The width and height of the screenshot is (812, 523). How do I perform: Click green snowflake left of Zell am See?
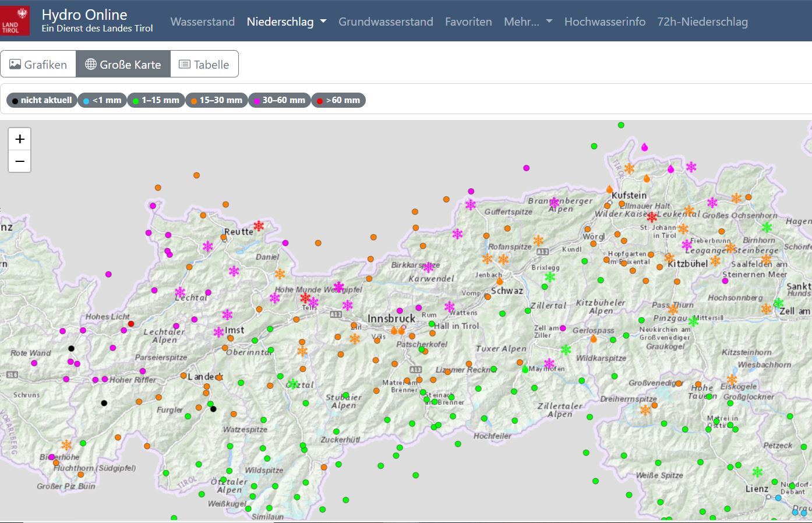pos(778,303)
